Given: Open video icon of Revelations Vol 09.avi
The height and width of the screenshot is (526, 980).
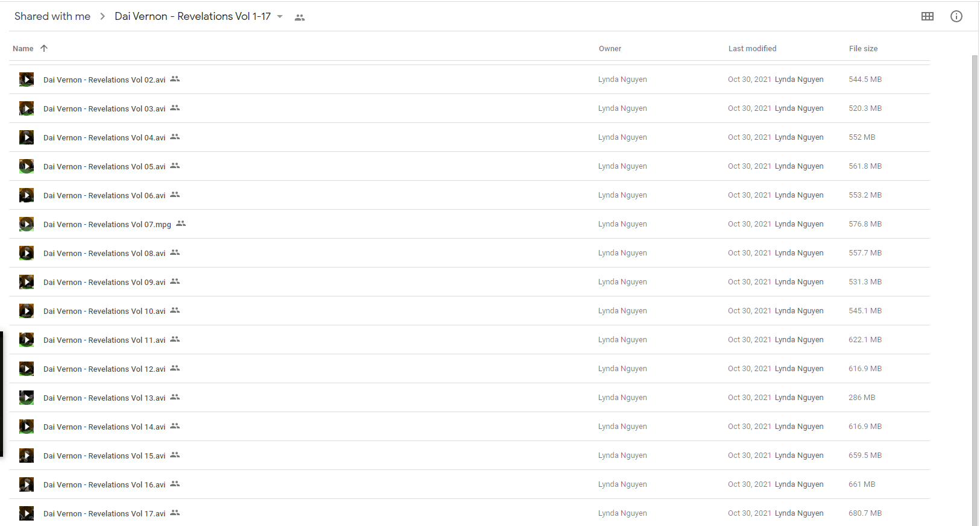Looking at the screenshot, I should (27, 282).
